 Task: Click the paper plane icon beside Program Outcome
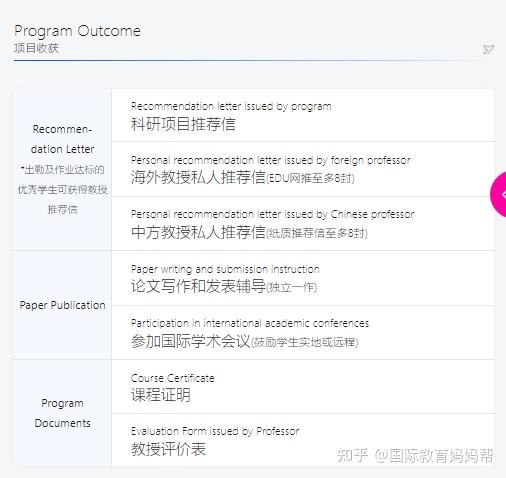point(488,49)
